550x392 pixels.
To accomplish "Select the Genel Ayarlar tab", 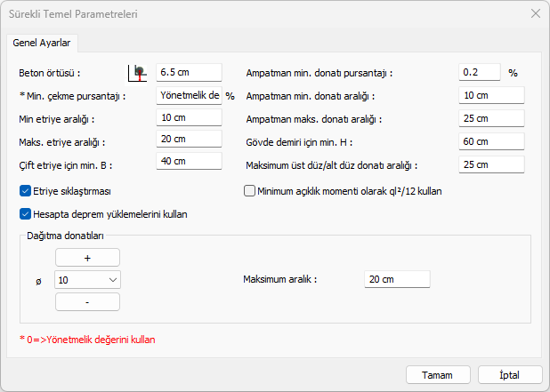I will 43,43.
